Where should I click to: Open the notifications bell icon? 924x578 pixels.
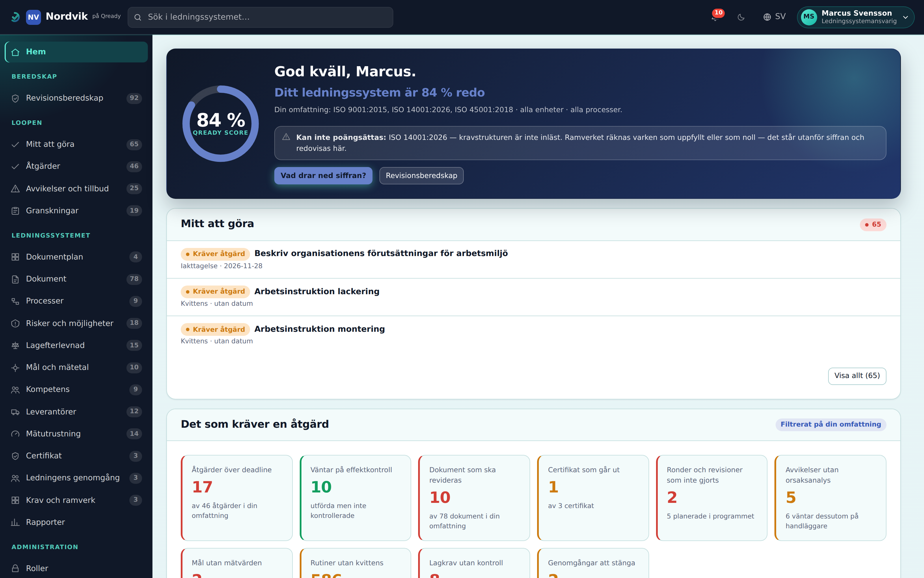click(x=715, y=17)
